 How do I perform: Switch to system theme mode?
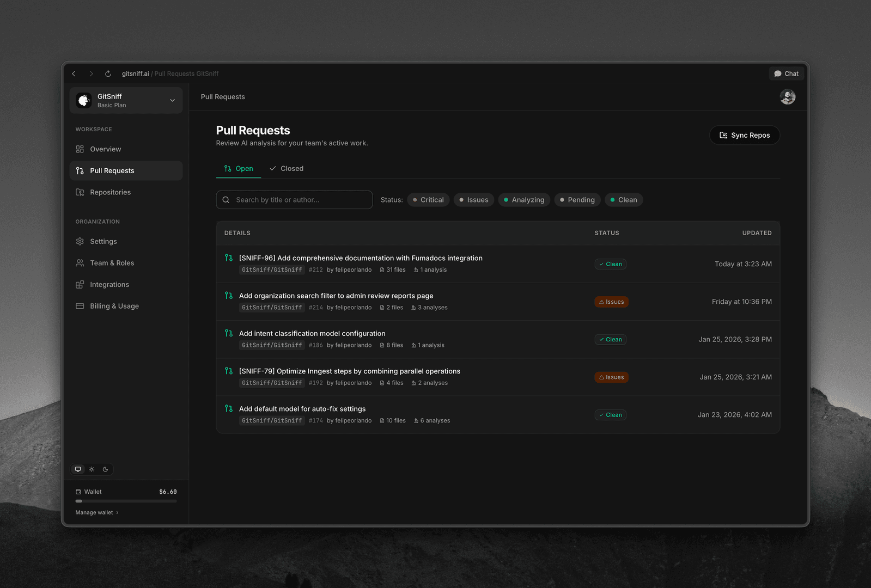coord(78,469)
